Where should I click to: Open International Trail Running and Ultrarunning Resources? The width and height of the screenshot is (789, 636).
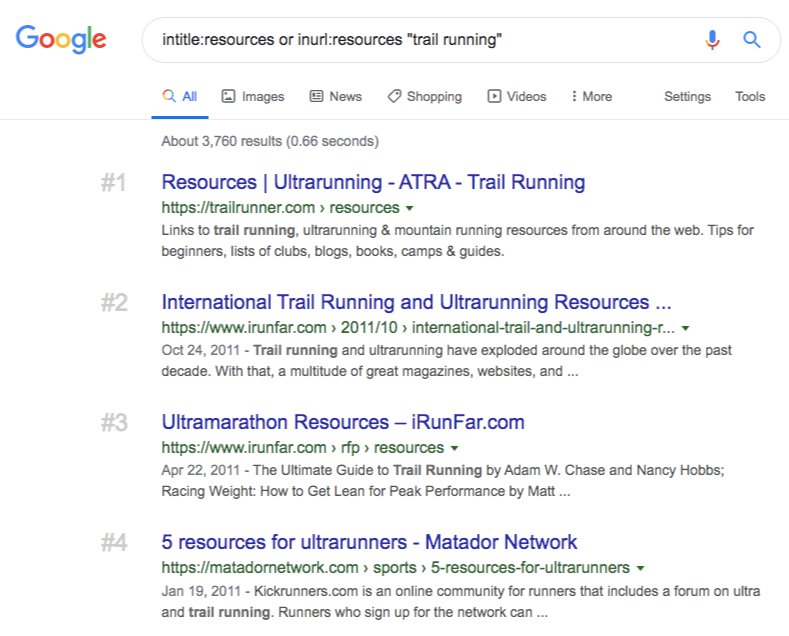[416, 302]
